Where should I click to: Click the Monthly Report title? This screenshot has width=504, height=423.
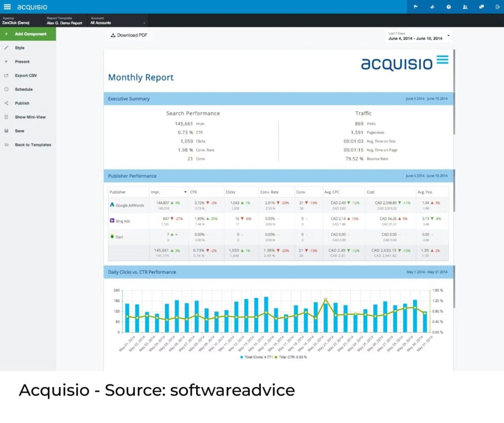141,77
